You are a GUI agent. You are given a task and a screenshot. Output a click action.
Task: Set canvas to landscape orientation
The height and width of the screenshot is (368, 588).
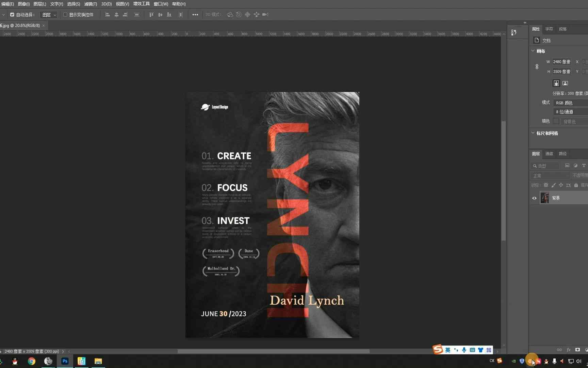click(x=565, y=83)
